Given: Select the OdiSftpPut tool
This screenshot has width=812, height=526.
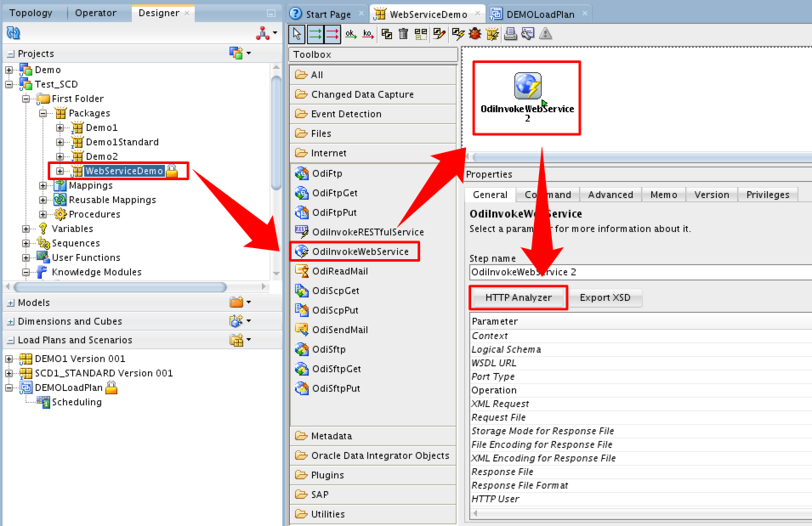Looking at the screenshot, I should [328, 388].
